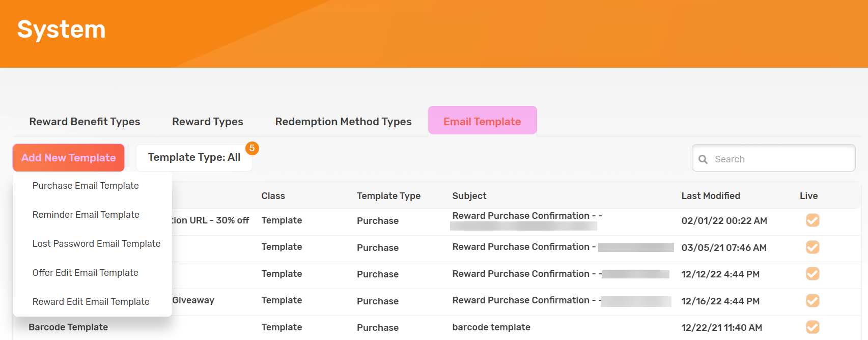Open the Template Type: All filter
Viewport: 868px width, 340px height.
tap(194, 158)
